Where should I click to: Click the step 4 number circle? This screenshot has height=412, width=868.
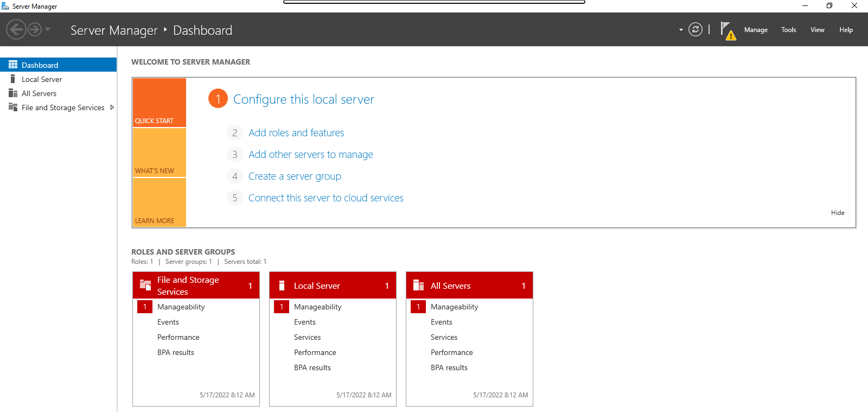point(234,176)
